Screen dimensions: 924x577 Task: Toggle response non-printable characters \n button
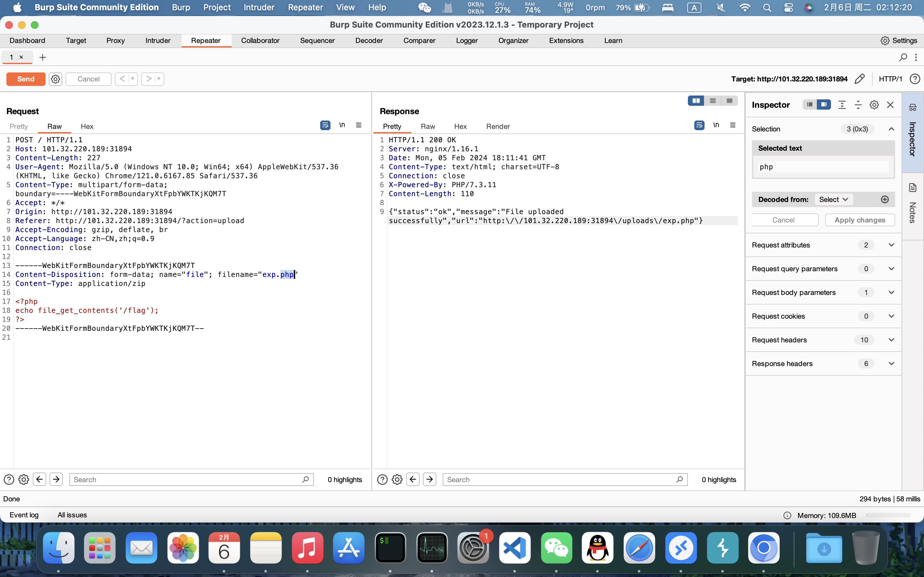716,125
